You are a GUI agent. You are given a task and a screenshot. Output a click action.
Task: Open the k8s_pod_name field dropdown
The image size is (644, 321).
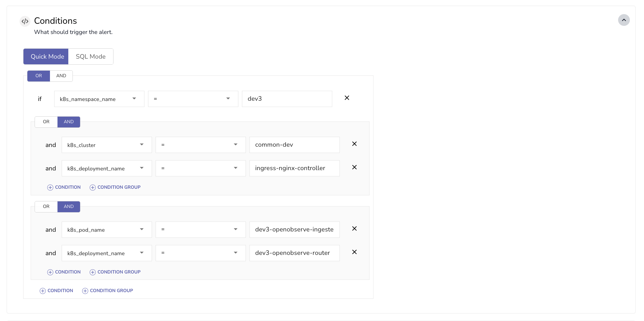click(x=107, y=230)
